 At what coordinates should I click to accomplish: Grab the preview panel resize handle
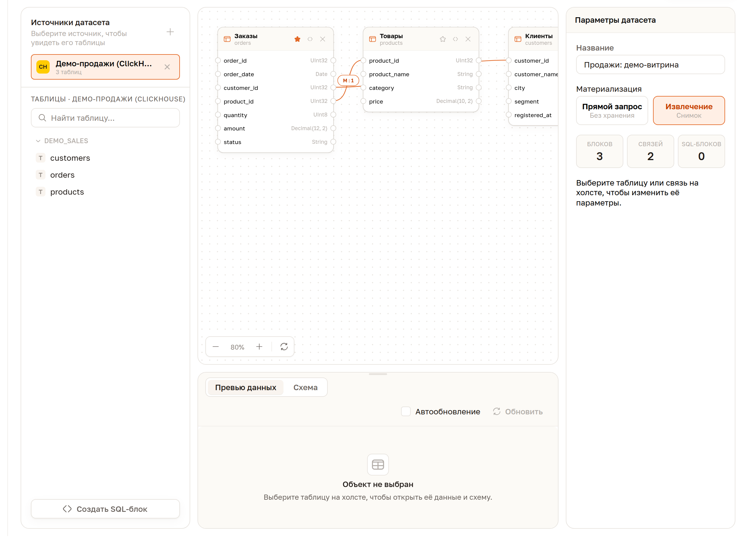[x=378, y=374]
